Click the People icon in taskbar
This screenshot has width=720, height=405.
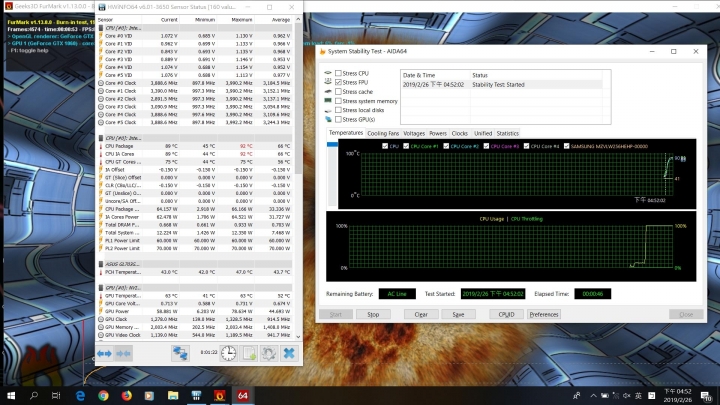(x=577, y=395)
